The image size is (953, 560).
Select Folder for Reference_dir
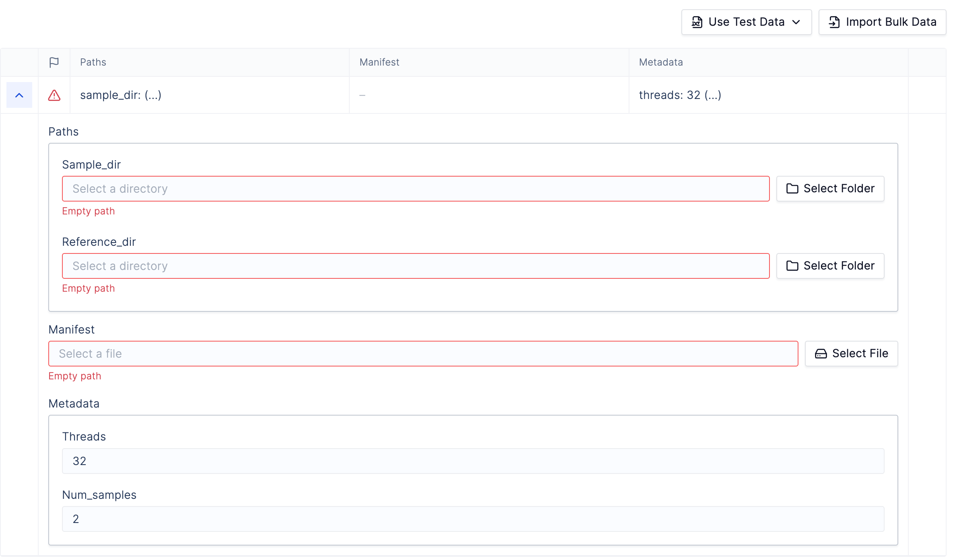pos(830,266)
